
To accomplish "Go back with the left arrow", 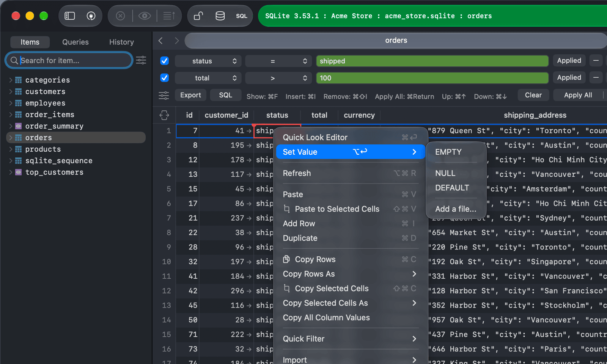I will click(161, 41).
